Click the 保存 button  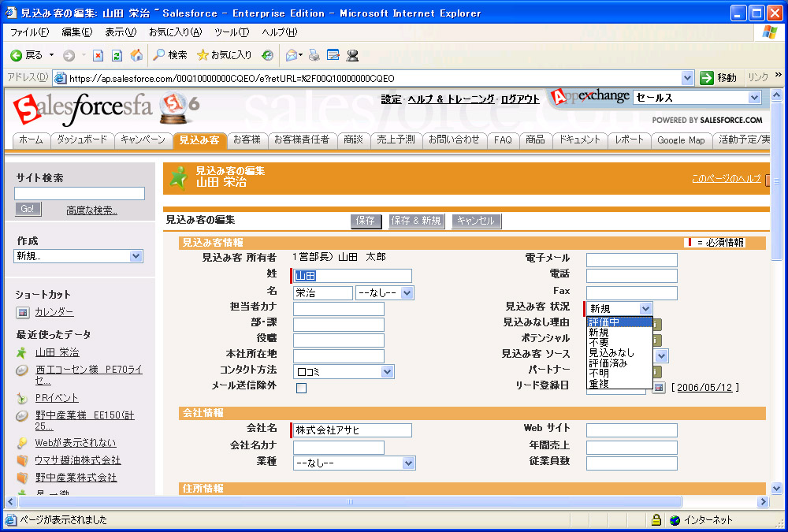coord(366,221)
